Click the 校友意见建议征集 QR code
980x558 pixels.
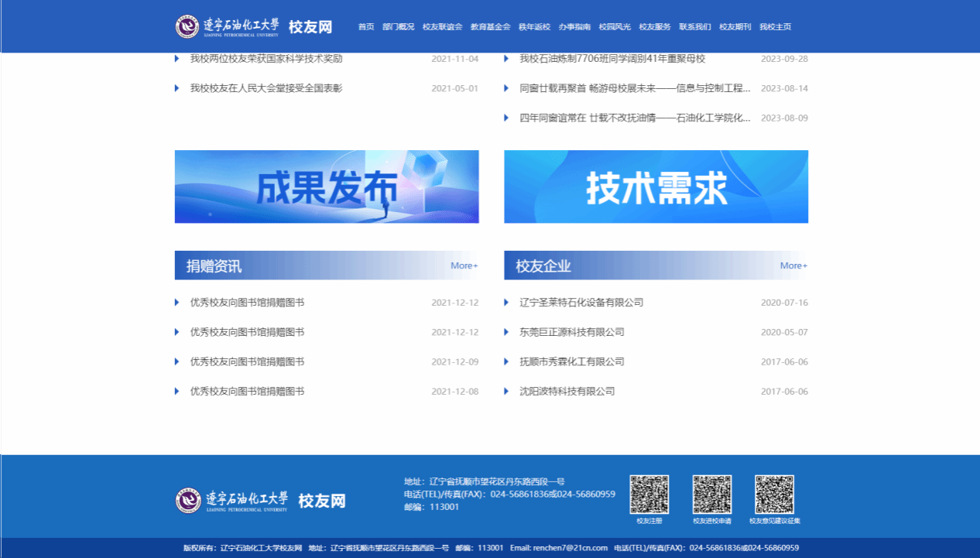(x=774, y=495)
